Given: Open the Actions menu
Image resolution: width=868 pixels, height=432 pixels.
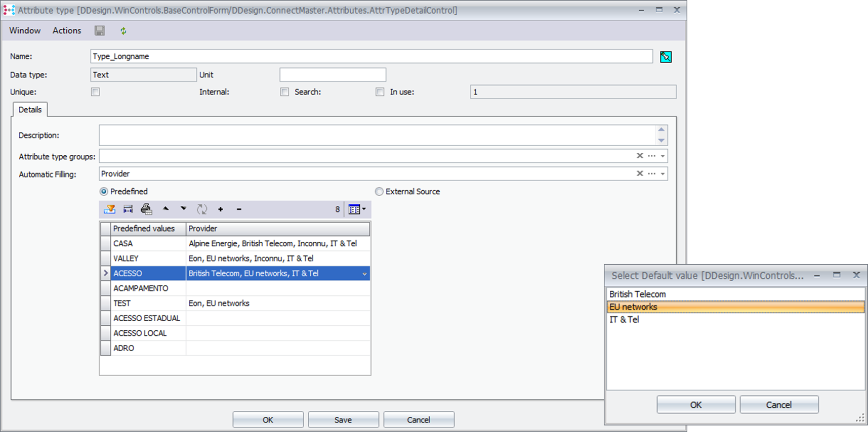Looking at the screenshot, I should click(67, 31).
